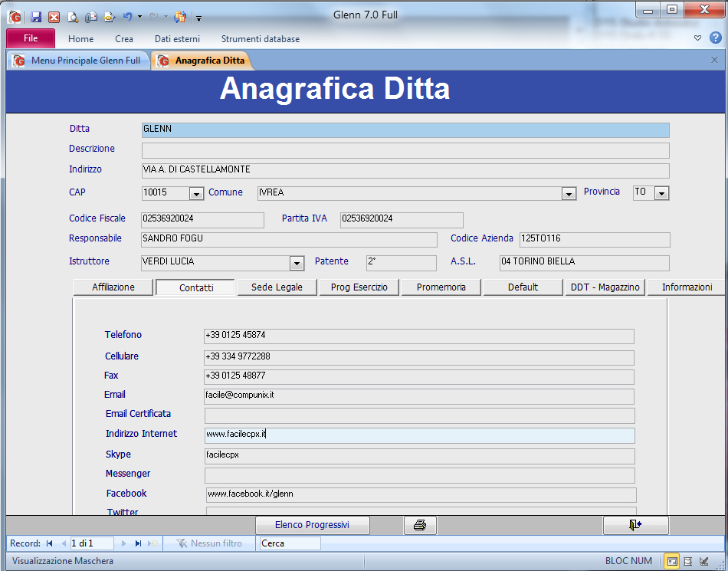Open the Sede Legale tab

point(277,287)
